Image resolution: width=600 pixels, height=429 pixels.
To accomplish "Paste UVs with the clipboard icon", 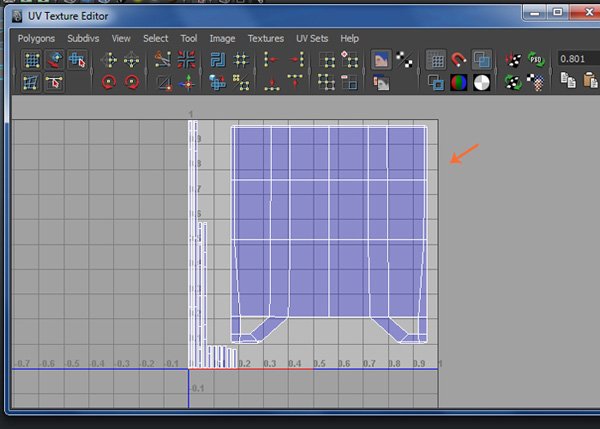I will (x=591, y=80).
